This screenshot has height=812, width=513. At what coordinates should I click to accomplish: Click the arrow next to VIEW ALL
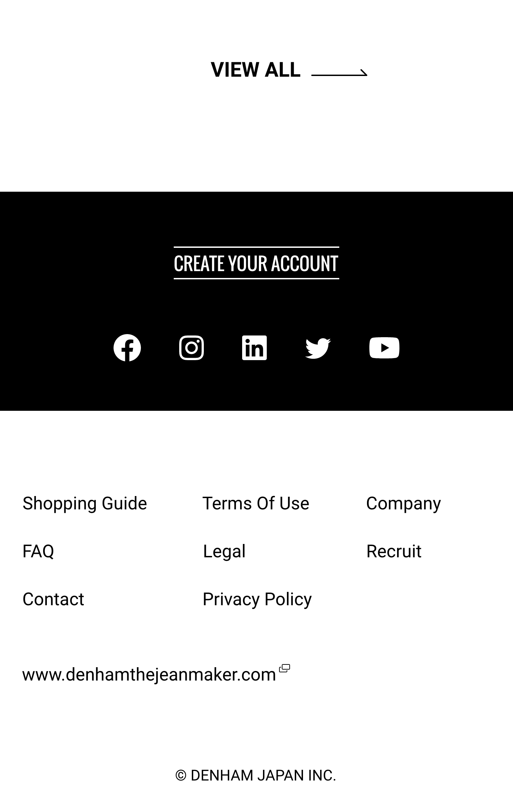(x=339, y=73)
